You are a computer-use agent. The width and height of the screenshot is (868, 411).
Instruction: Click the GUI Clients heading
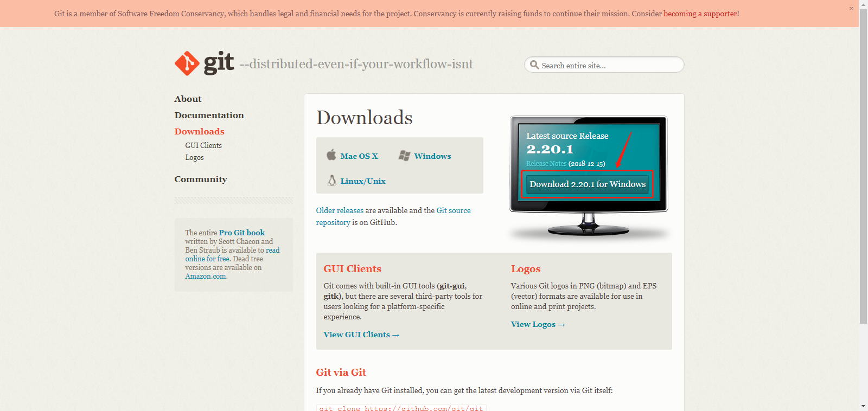352,268
